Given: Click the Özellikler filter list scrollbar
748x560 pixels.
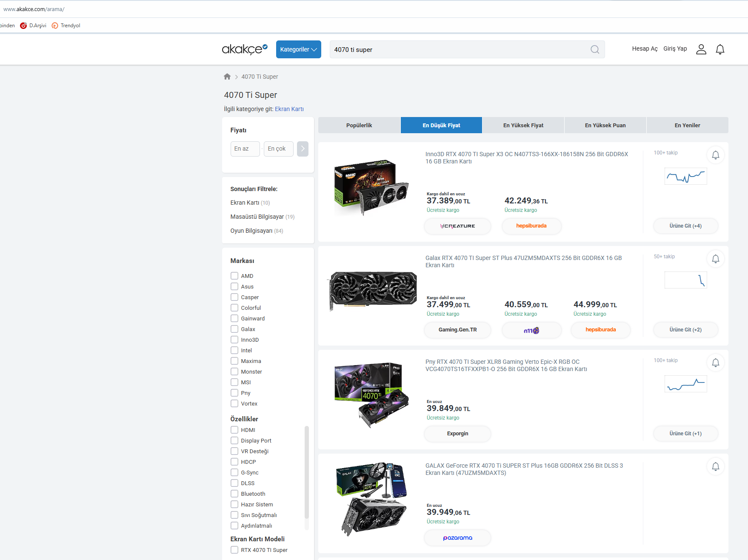Looking at the screenshot, I should click(306, 471).
